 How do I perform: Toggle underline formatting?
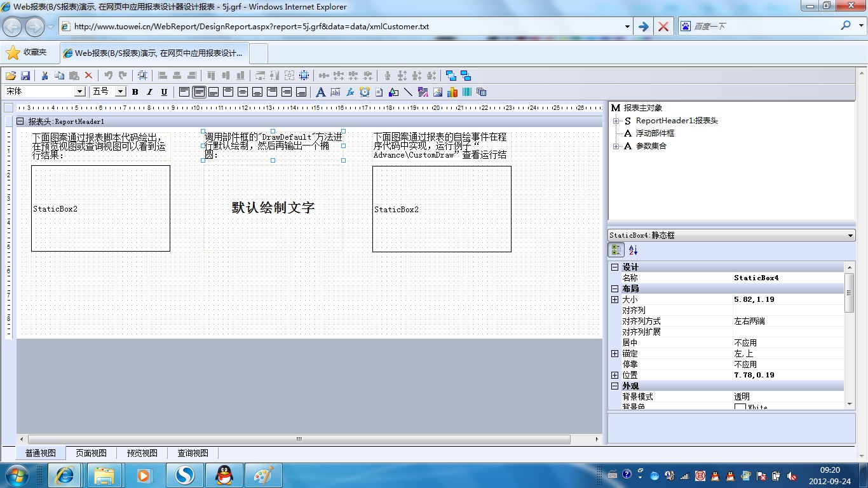coord(164,92)
